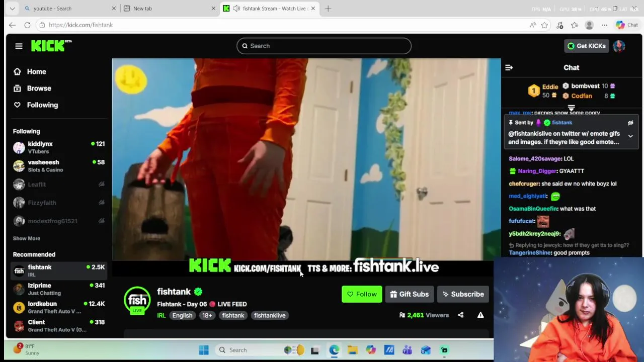Screen dimensions: 644x362
Task: Click Gift Subs button
Action: pyautogui.click(x=410, y=294)
